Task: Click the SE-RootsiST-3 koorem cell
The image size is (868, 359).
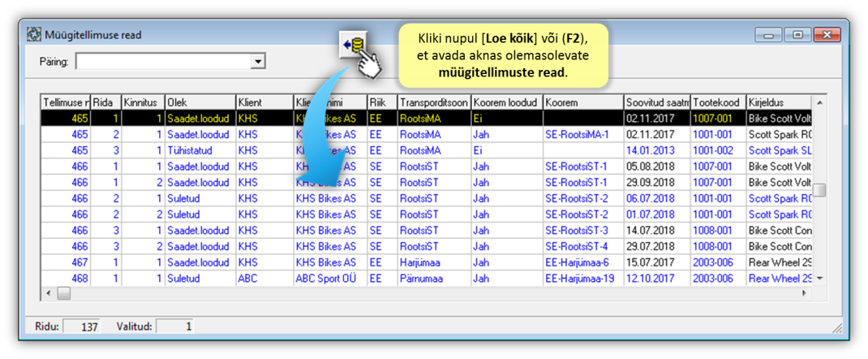Action: pyautogui.click(x=582, y=231)
